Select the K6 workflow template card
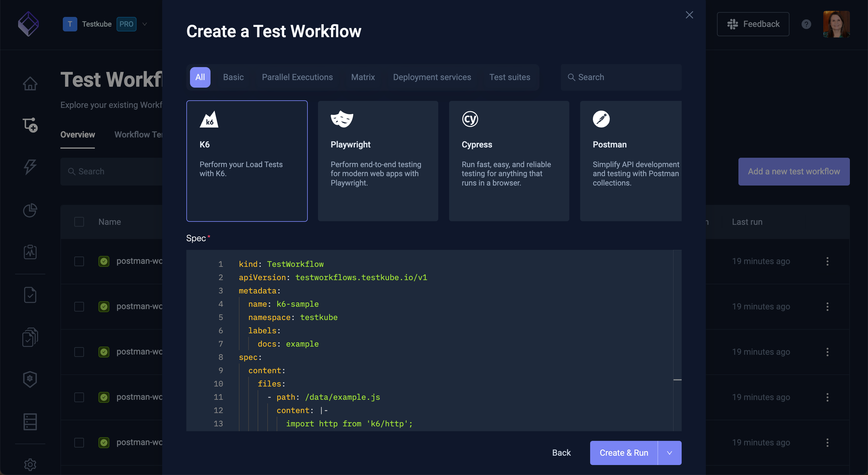This screenshot has height=475, width=868. click(x=247, y=161)
